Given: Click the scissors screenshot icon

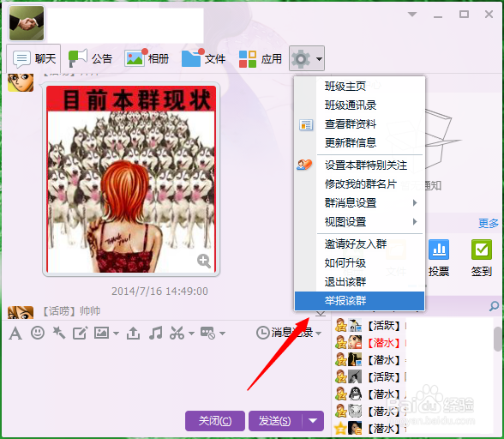Looking at the screenshot, I should [177, 333].
